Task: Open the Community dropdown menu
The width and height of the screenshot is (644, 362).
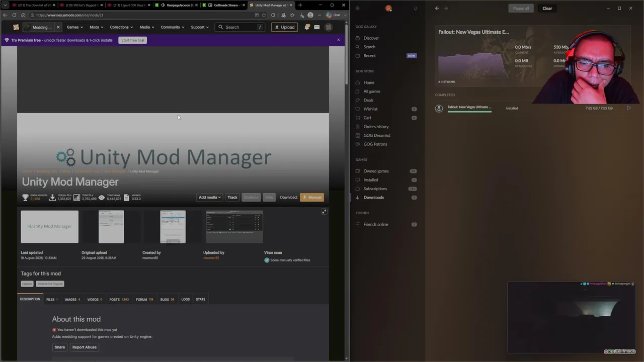Action: click(x=173, y=27)
